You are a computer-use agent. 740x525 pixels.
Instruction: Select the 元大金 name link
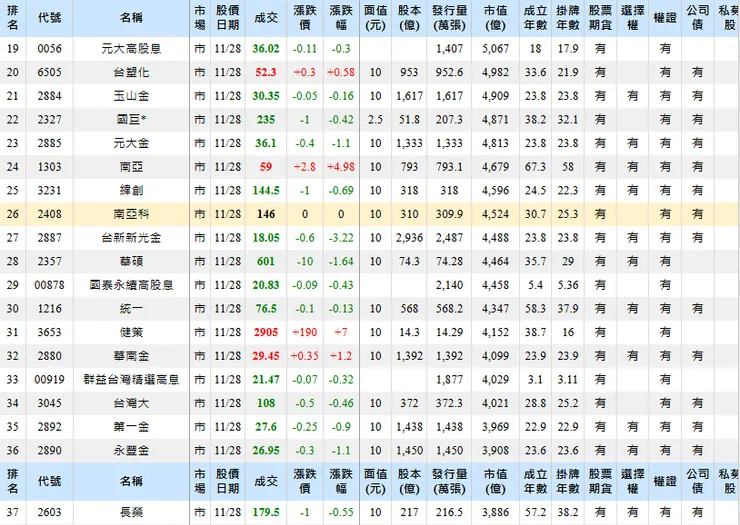[x=131, y=143]
